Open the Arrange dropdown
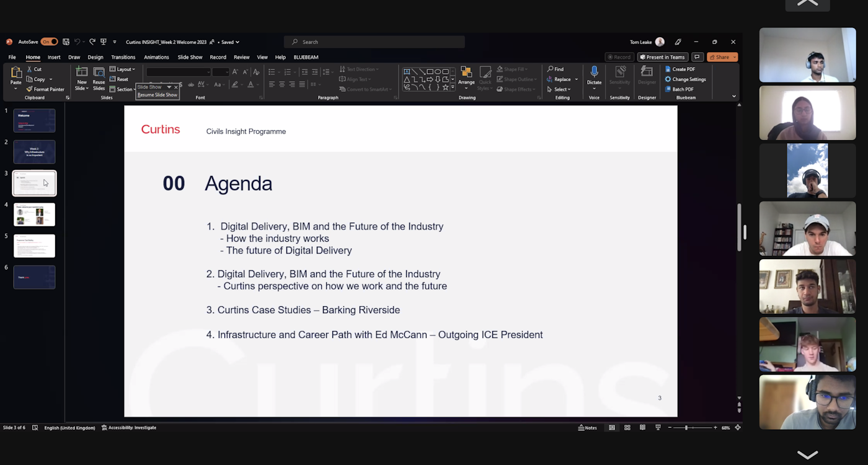 tap(466, 77)
